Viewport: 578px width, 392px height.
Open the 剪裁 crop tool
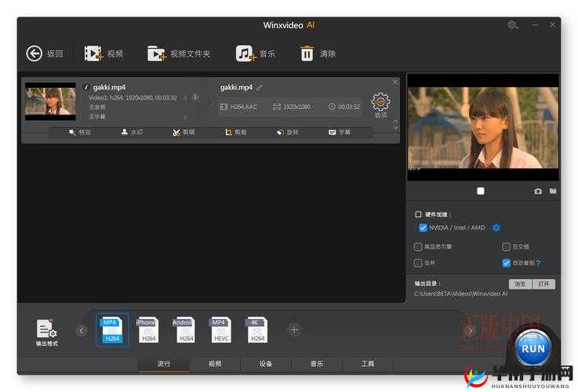pyautogui.click(x=235, y=132)
